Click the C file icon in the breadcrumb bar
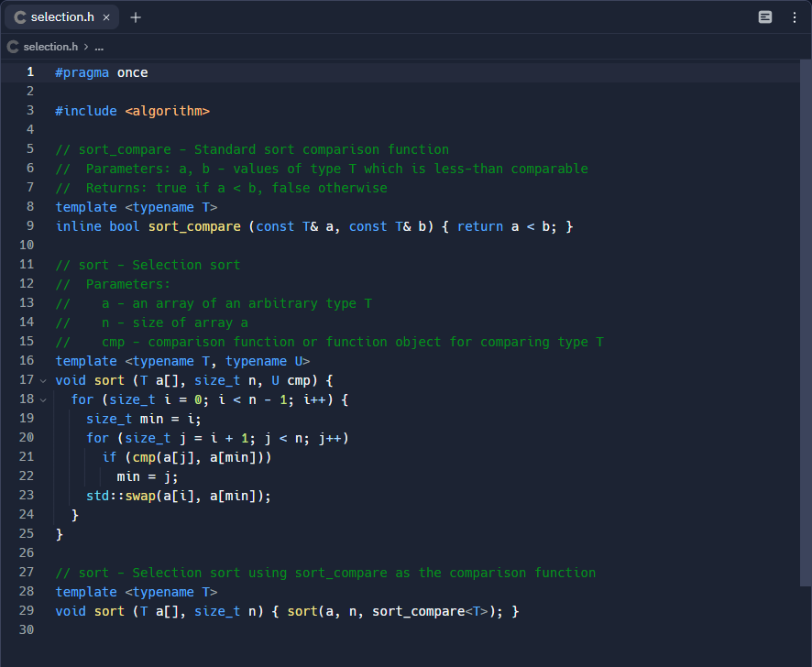 (x=11, y=46)
